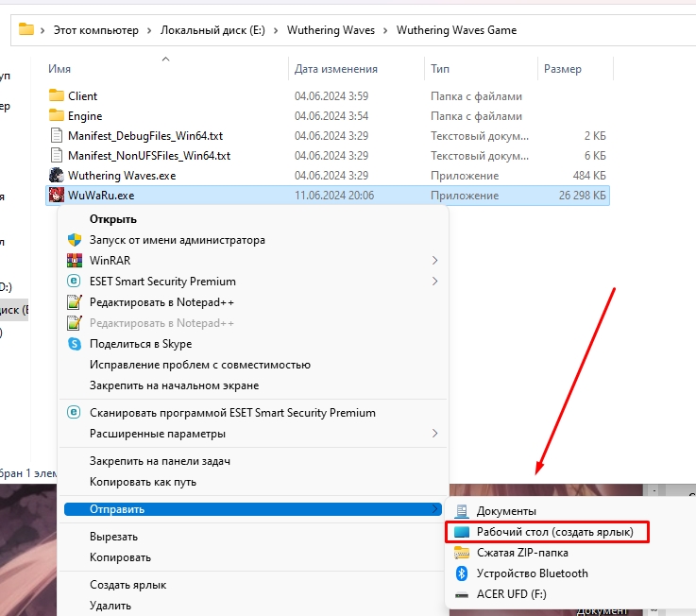Choose Редактировать в Notepad++ entry
The image size is (696, 616).
161,302
